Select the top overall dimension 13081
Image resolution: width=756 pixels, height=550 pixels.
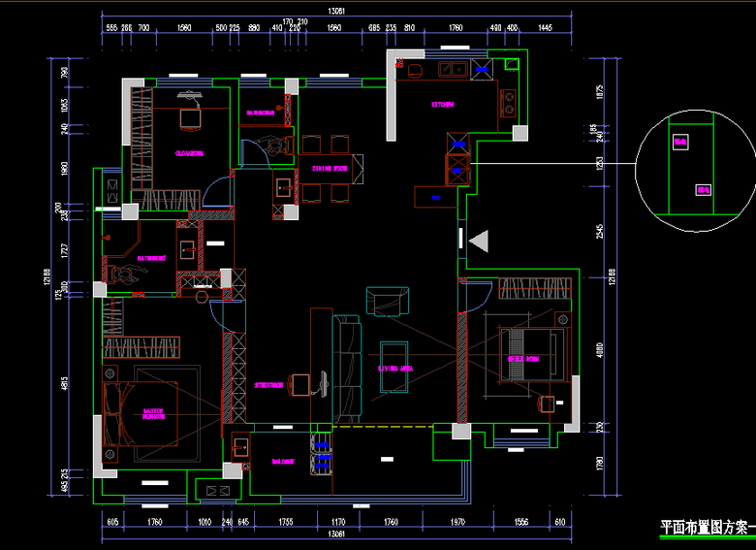tap(337, 11)
